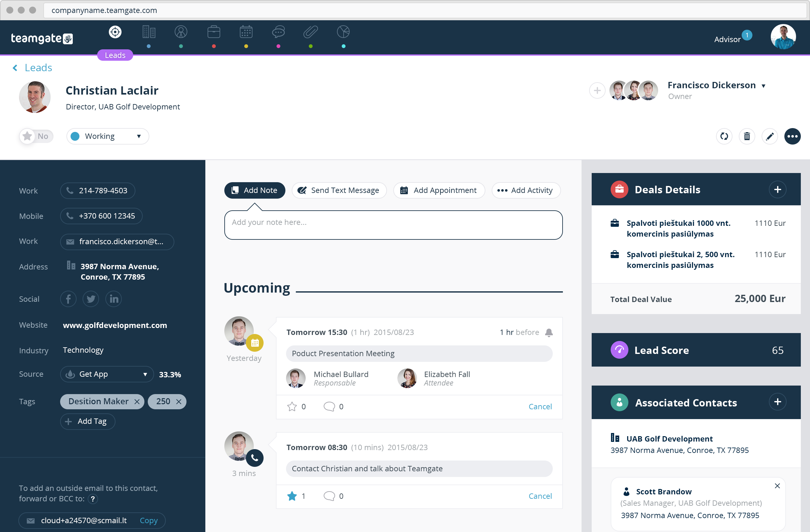Viewport: 810px width, 532px height.
Task: Click the Leads navigation icon
Action: point(115,33)
